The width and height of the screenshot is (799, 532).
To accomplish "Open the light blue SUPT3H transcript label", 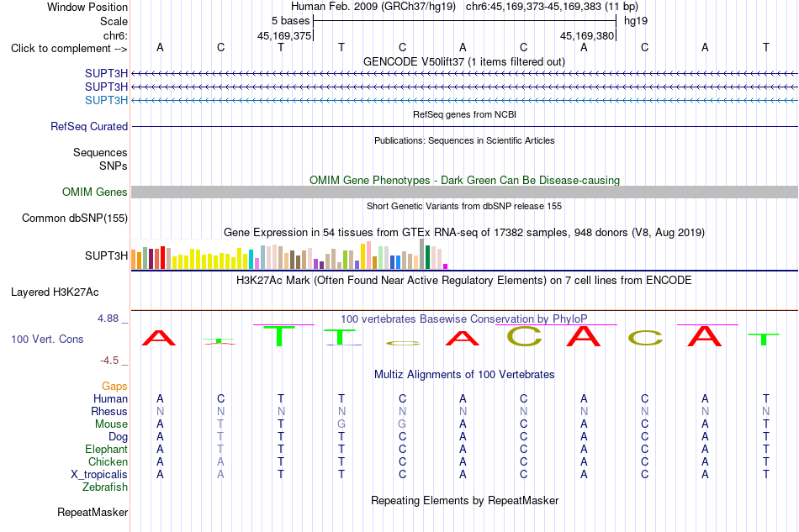I will click(x=106, y=100).
